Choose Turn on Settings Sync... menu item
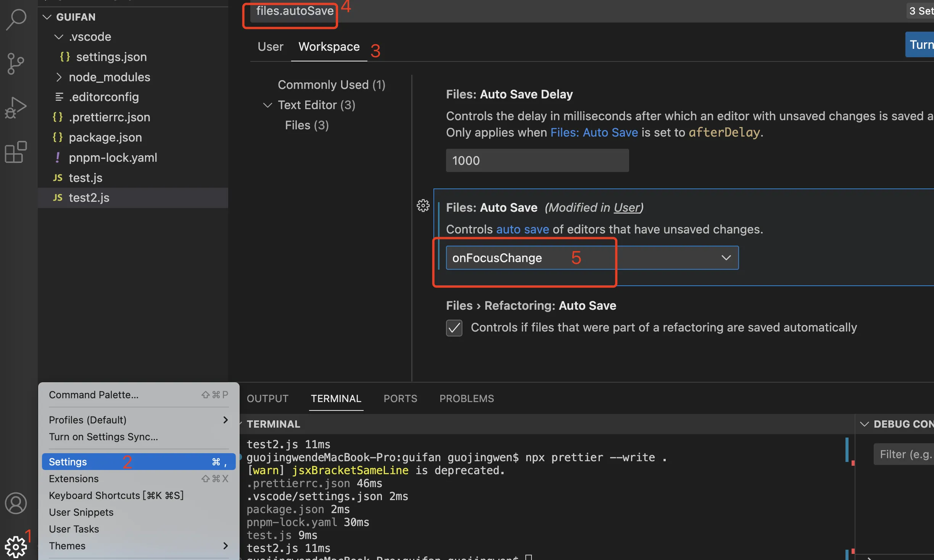The image size is (934, 560). click(x=139, y=437)
